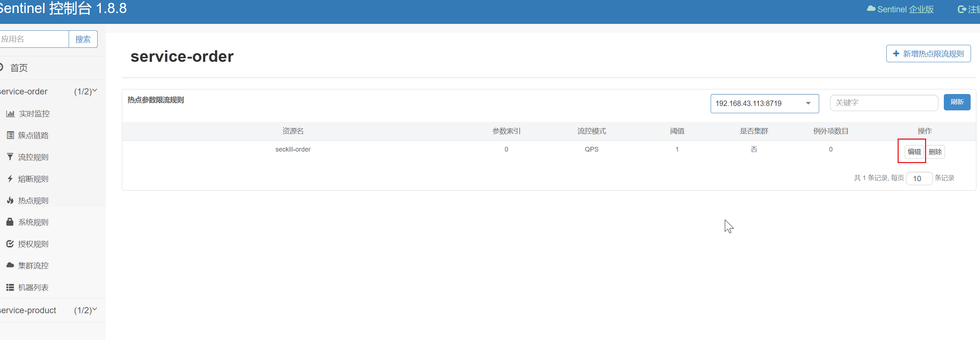The height and width of the screenshot is (340, 980).
Task: Select service-order app entry in sidebar
Action: [x=23, y=92]
